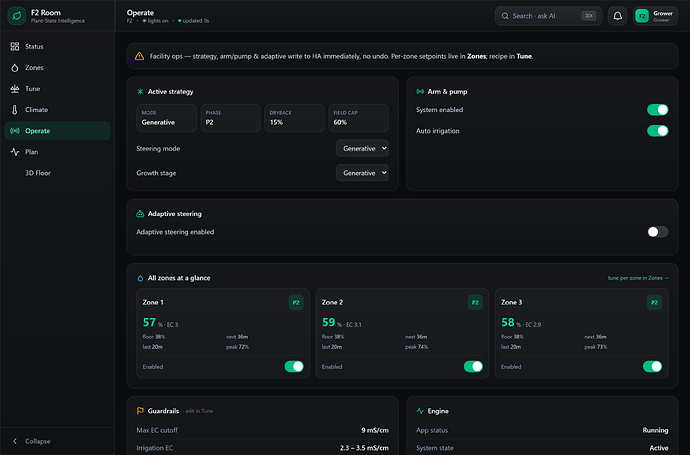The image size is (690, 455).
Task: Click Zone 2 peak 74% text
Action: click(417, 347)
